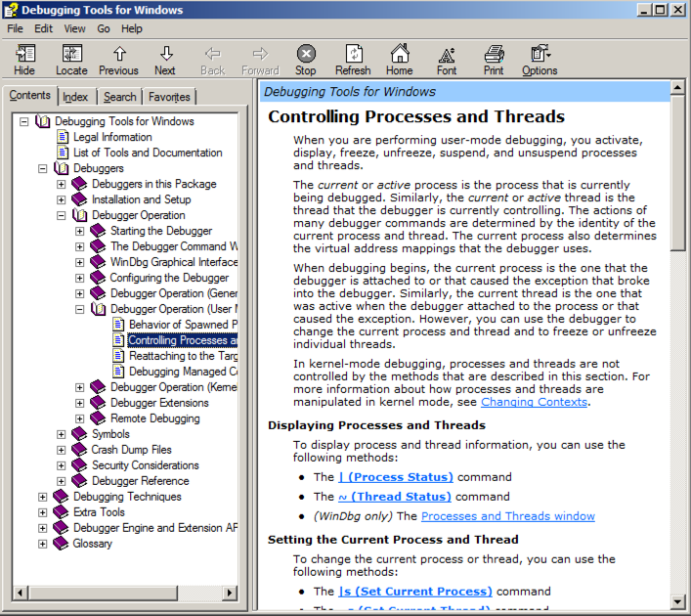Screen dimensions: 691x616
Task: Click the Behavior of Spawned Processes page icon
Action: (118, 325)
